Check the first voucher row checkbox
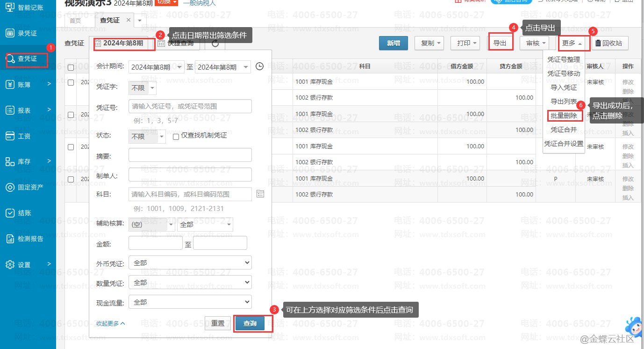The image size is (644, 349). pyautogui.click(x=71, y=82)
